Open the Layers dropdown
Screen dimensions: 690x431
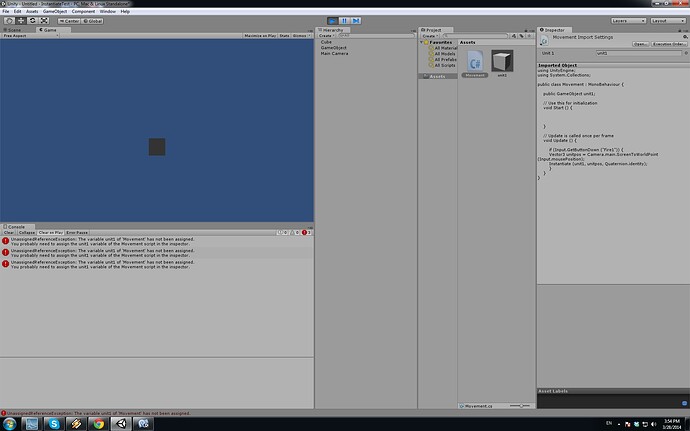628,21
